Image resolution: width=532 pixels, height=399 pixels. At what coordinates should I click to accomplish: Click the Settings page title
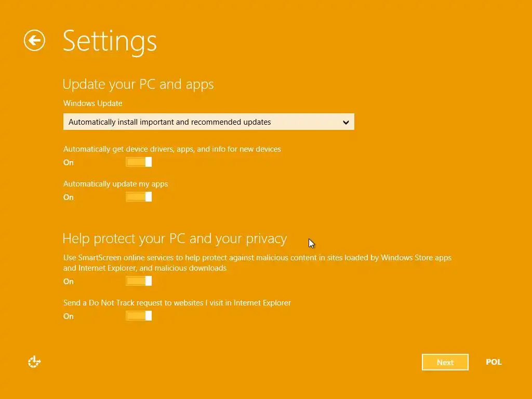[110, 42]
